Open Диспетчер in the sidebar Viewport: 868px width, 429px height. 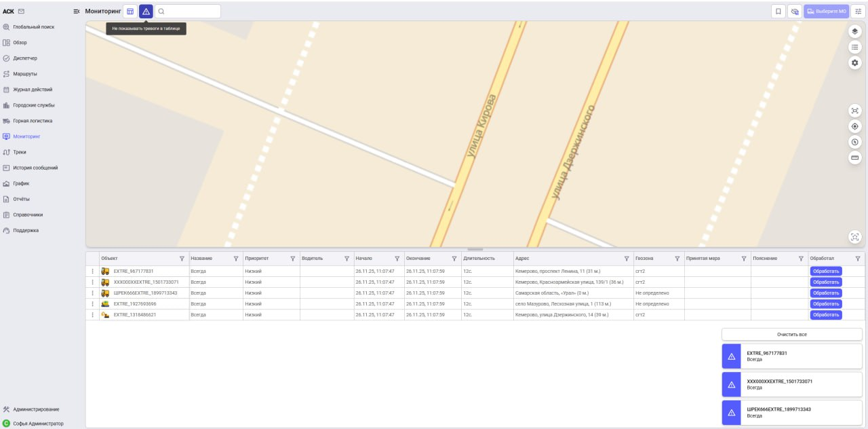click(x=25, y=58)
